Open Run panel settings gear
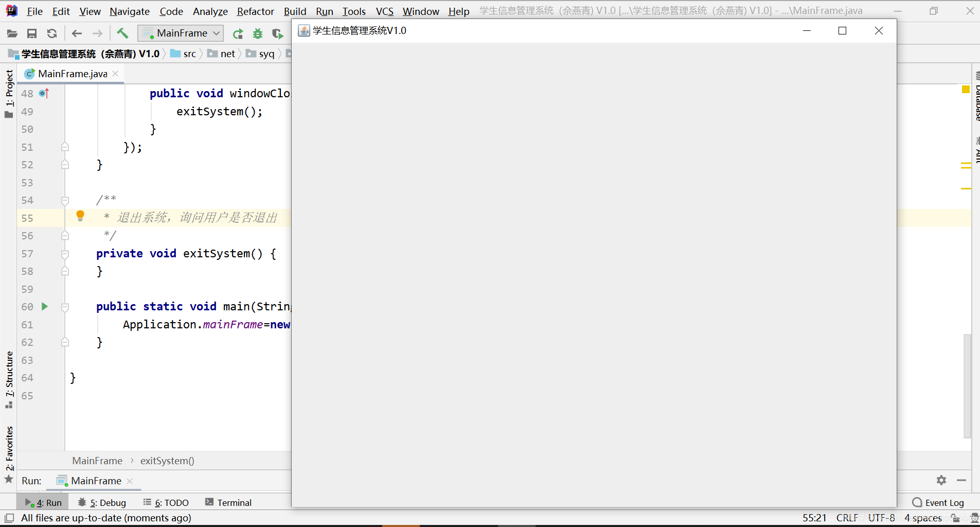980x527 pixels. [x=941, y=480]
